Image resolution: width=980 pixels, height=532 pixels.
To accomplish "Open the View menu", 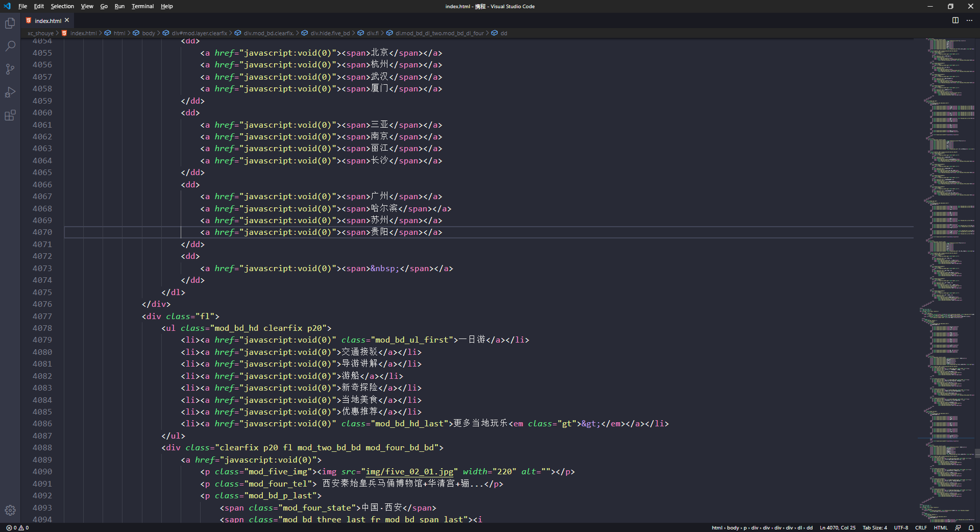I will coord(87,6).
